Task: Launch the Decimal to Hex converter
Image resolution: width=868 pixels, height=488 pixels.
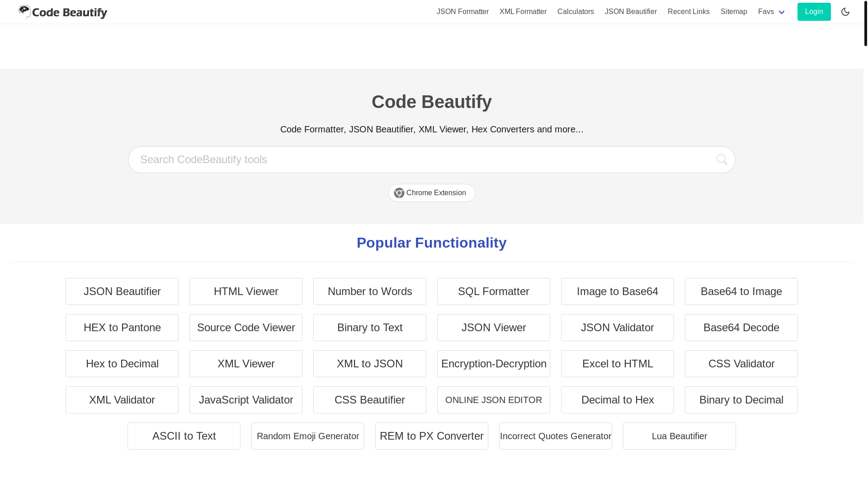Action: pyautogui.click(x=618, y=400)
